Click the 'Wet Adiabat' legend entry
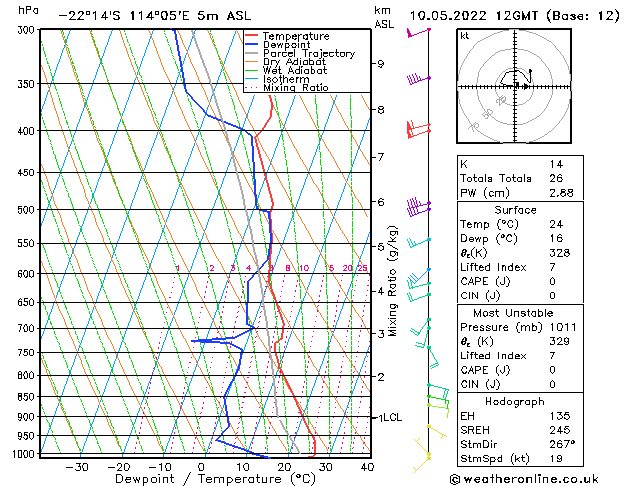Viewport: 629px width, 486px height. click(x=295, y=71)
